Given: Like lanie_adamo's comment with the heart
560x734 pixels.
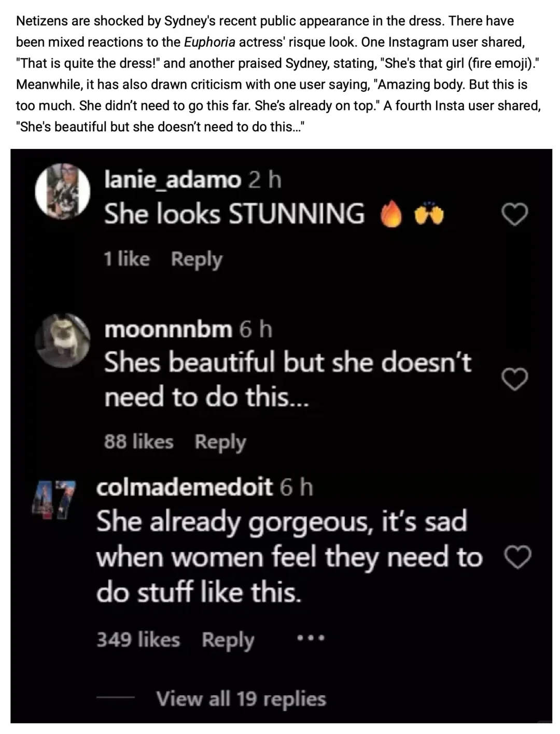Looking at the screenshot, I should tap(515, 214).
